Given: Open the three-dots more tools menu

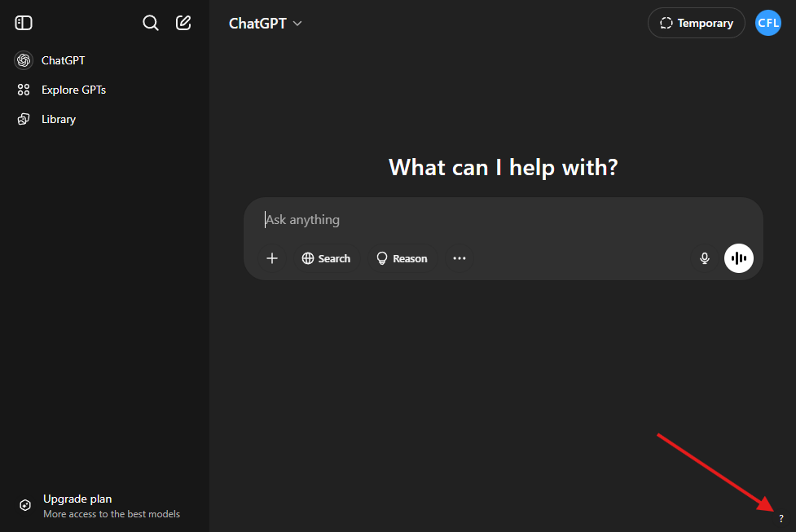Looking at the screenshot, I should pyautogui.click(x=460, y=258).
